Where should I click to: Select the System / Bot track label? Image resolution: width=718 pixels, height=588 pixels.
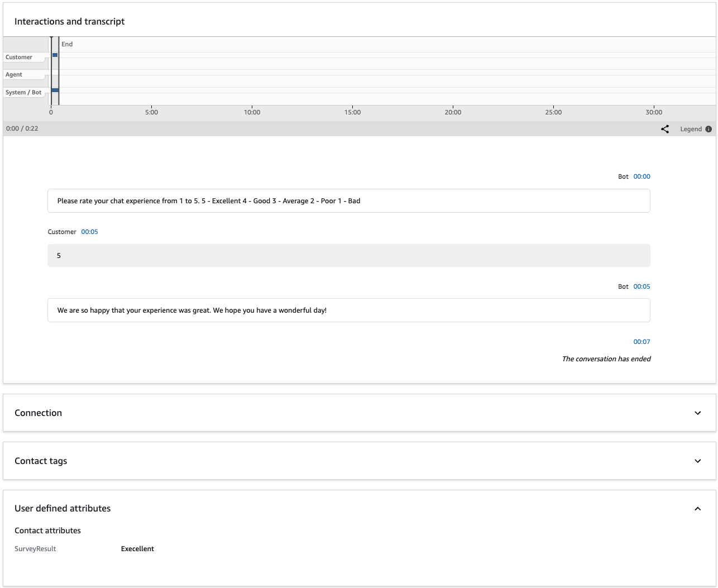(22, 92)
